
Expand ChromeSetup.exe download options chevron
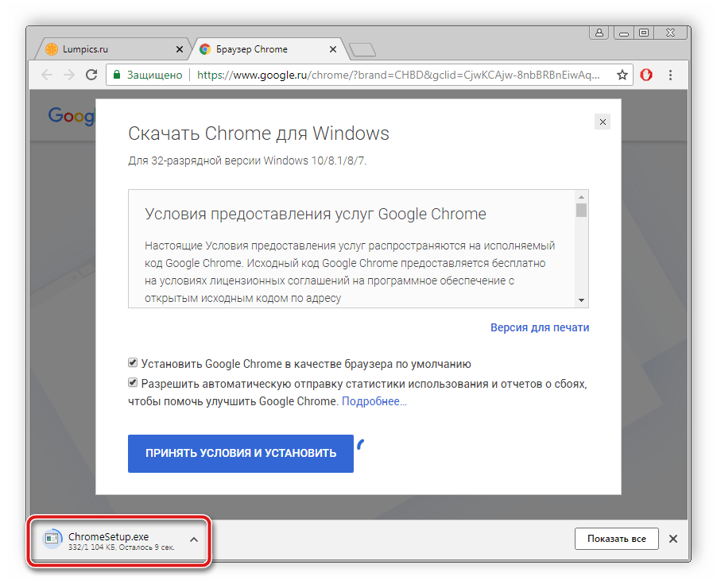tap(194, 540)
